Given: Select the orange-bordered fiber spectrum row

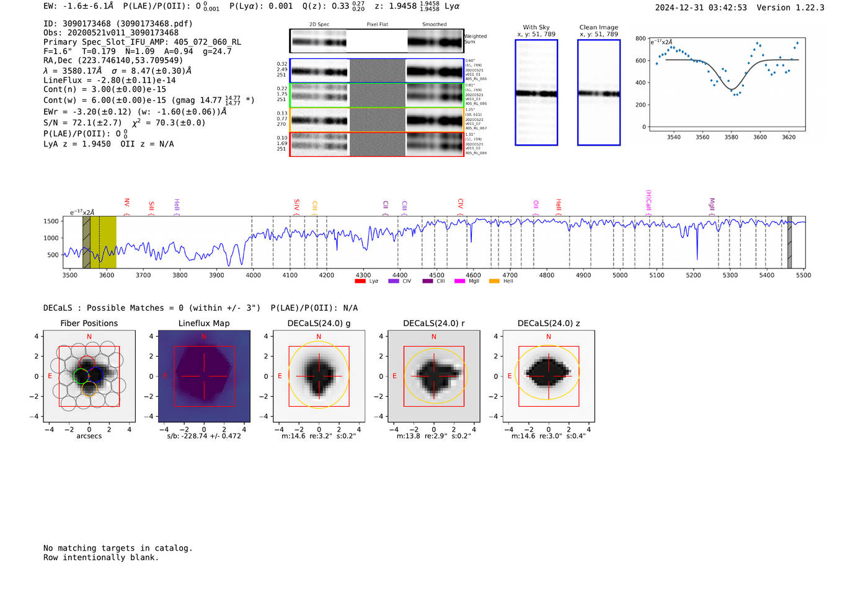Looking at the screenshot, I should point(376,120).
